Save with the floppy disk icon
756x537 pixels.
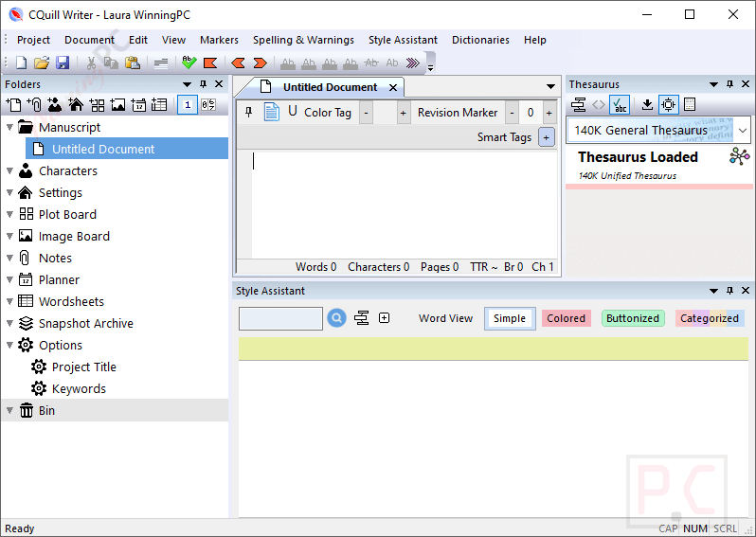pos(63,63)
